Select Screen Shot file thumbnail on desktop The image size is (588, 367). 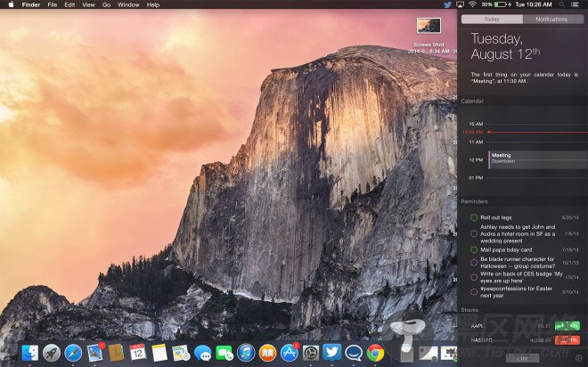point(429,26)
